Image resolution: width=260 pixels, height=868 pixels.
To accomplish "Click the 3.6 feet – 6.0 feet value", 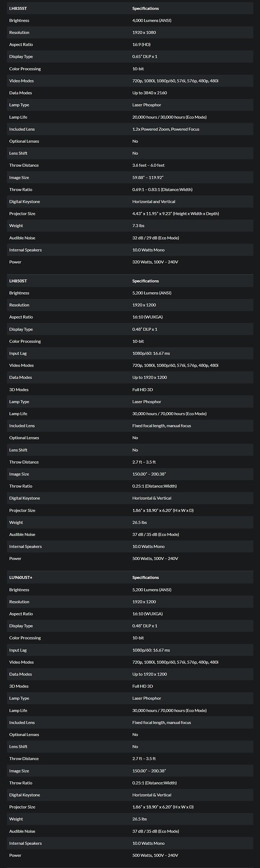I will [x=148, y=165].
